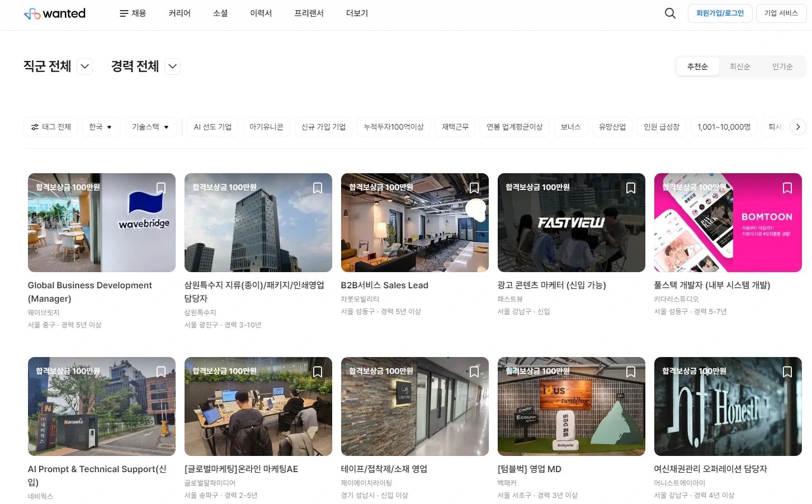Open the 기술스택 dropdown

tap(151, 127)
